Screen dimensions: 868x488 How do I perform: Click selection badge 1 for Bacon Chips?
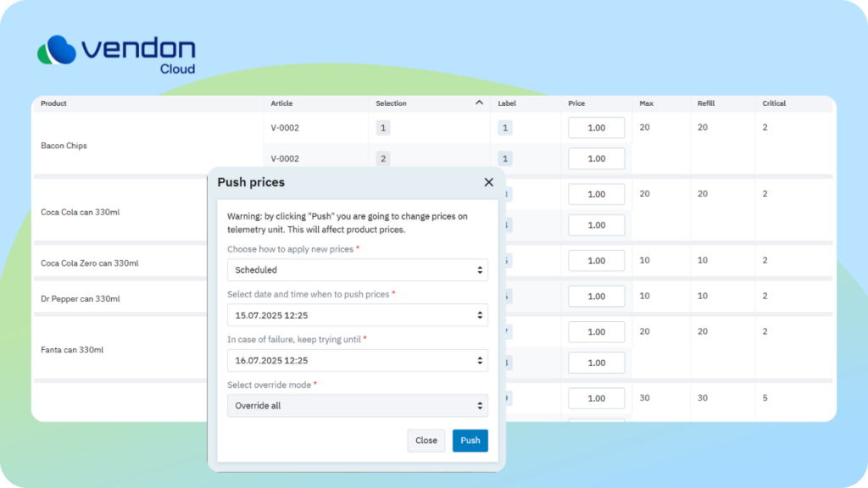pos(382,128)
